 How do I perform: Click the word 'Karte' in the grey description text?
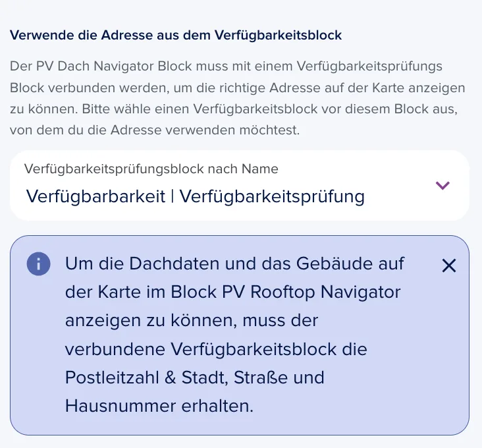click(388, 88)
